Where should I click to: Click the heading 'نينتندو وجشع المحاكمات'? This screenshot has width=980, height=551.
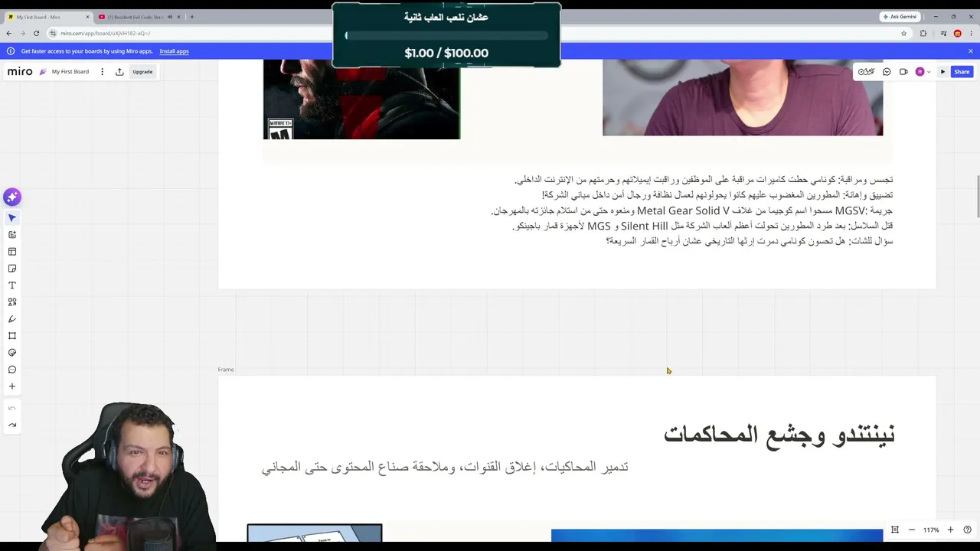(779, 434)
